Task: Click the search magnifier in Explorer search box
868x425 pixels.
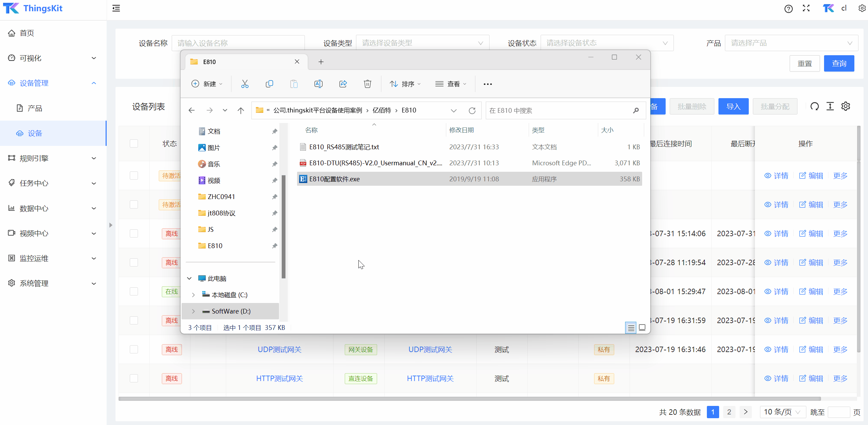Action: [636, 110]
